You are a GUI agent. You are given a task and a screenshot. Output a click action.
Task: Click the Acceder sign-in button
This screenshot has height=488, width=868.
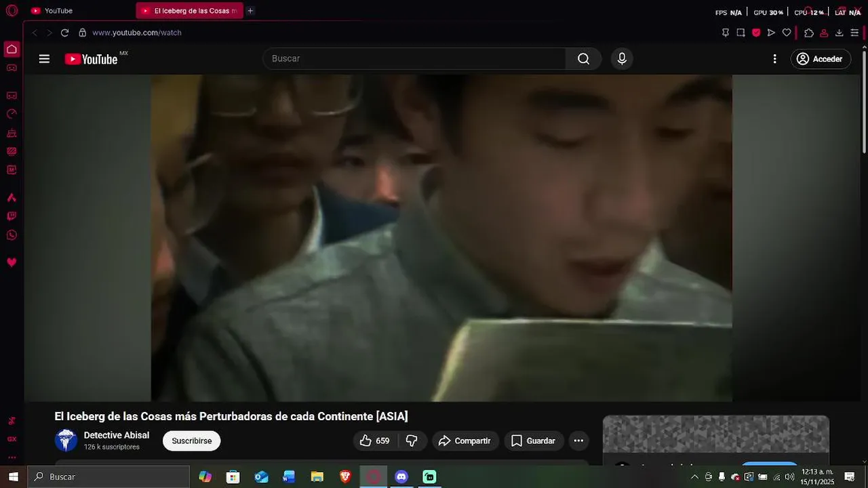[821, 59]
